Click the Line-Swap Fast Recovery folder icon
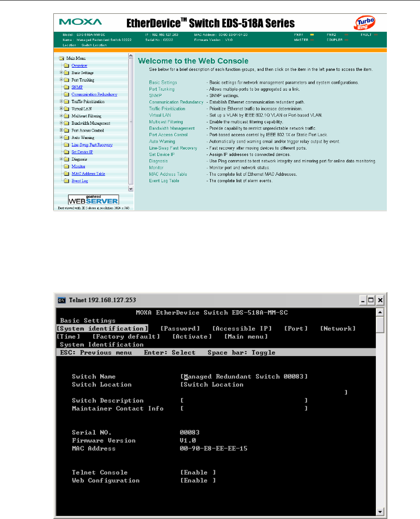Image resolution: width=420 pixels, height=519 pixels. pos(67,144)
